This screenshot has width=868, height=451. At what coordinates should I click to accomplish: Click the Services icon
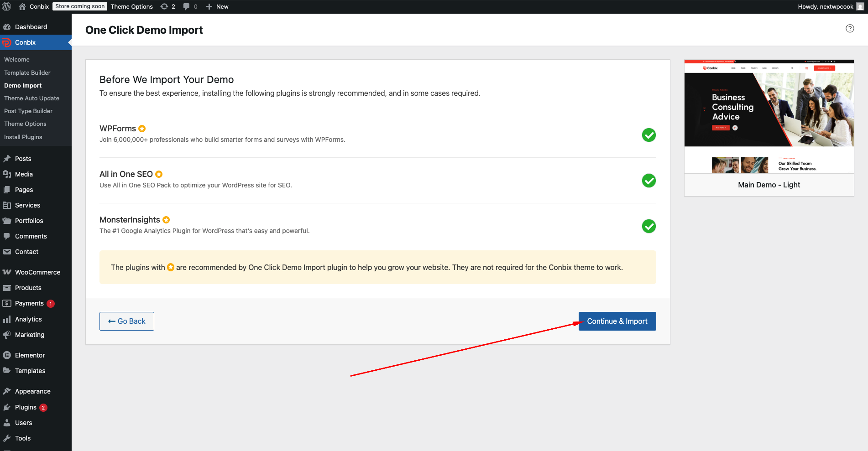[x=7, y=205]
